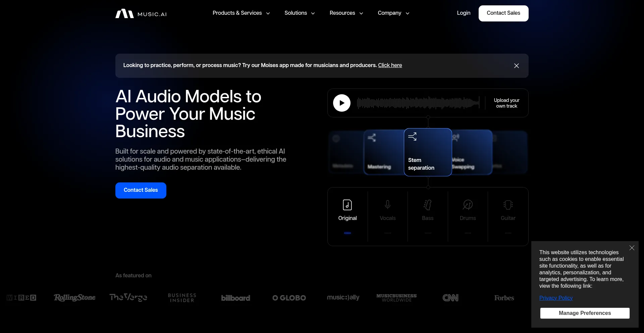644x333 pixels.
Task: Expand the Products & Services menu
Action: pyautogui.click(x=241, y=13)
